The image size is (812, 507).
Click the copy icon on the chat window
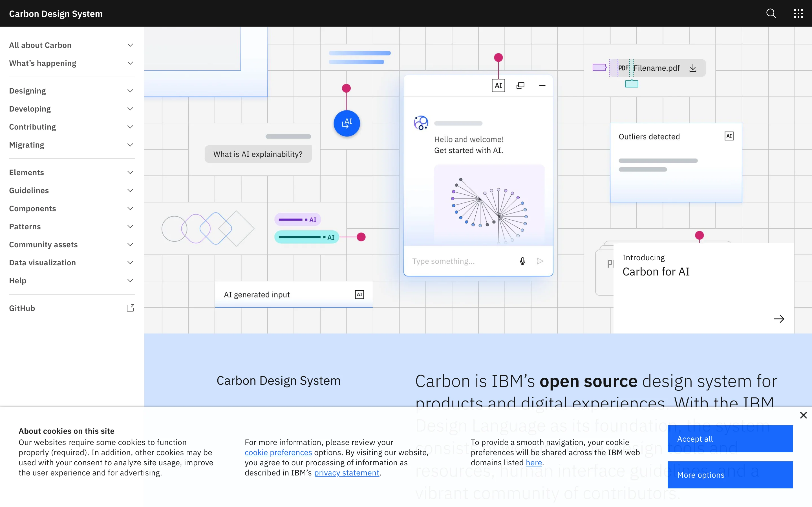coord(520,86)
